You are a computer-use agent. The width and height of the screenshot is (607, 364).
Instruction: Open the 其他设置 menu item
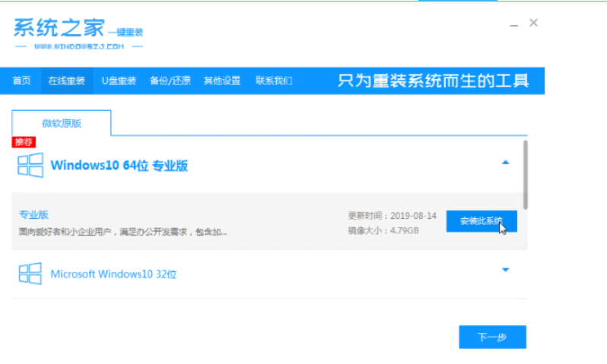pyautogui.click(x=222, y=81)
